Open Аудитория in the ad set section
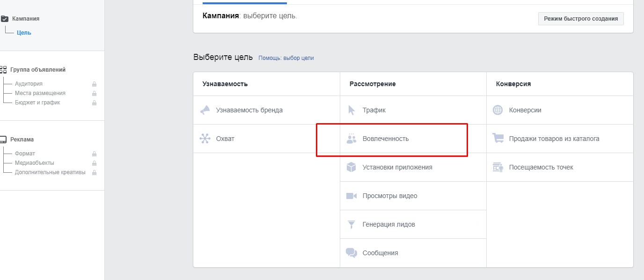This screenshot has width=644, height=280. click(x=29, y=84)
